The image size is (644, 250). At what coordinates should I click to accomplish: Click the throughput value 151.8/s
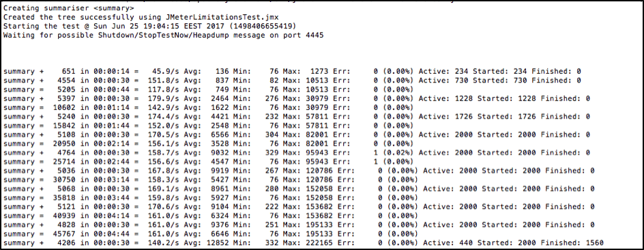coord(163,81)
